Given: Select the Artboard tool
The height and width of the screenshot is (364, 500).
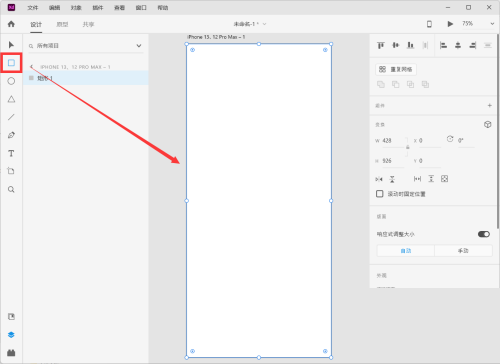Looking at the screenshot, I should coord(11,171).
